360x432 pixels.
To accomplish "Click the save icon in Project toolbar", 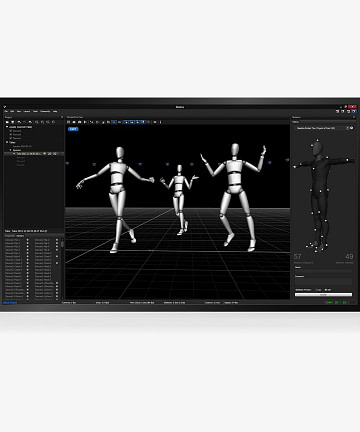I will tap(13, 122).
